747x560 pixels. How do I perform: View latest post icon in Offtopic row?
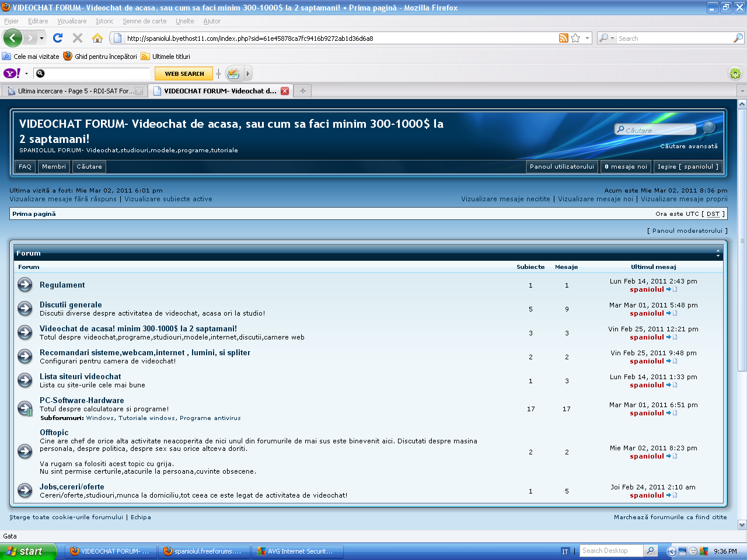pos(672,456)
